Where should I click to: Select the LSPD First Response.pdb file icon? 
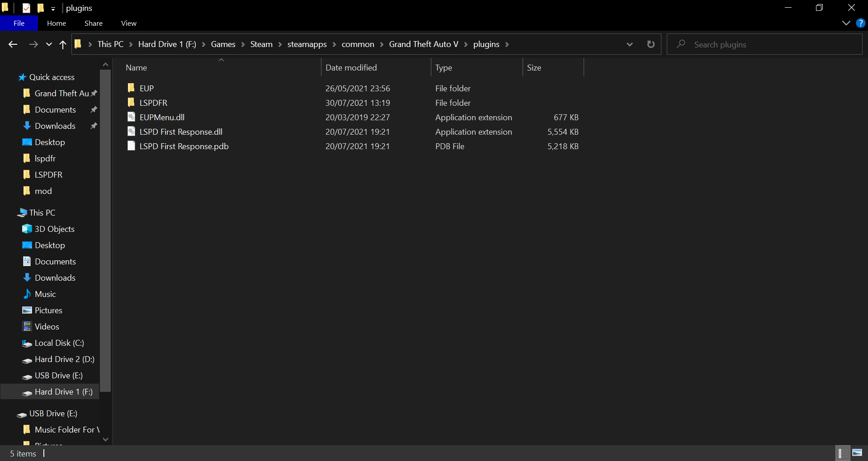pyautogui.click(x=131, y=146)
